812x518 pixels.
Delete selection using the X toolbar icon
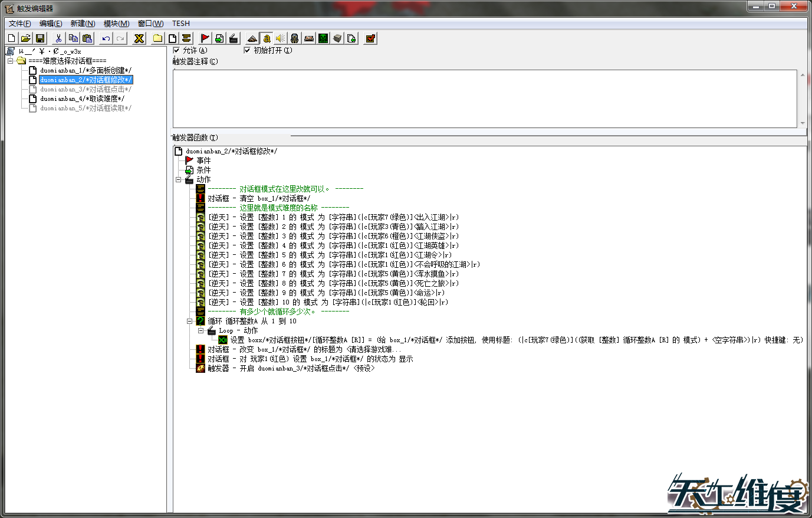(138, 38)
